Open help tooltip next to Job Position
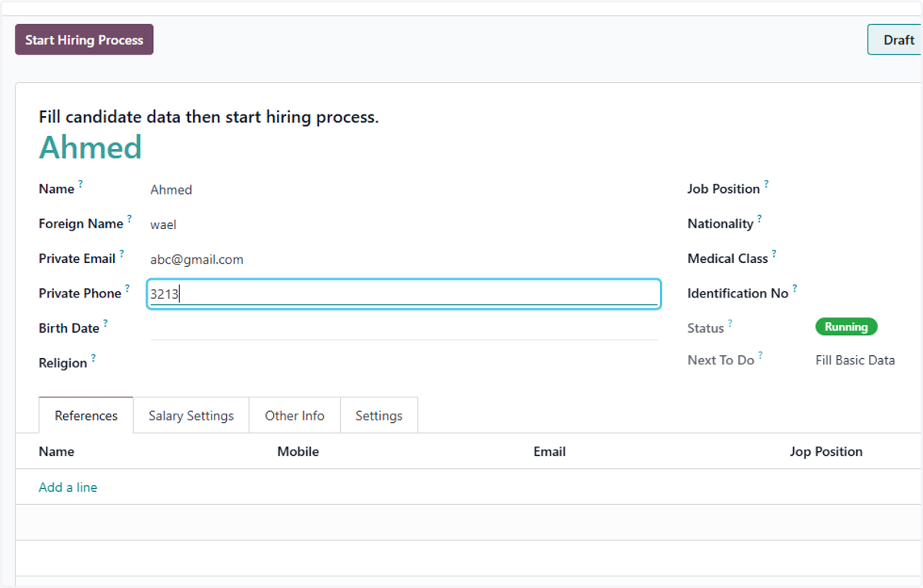This screenshot has height=588, width=923. pyautogui.click(x=766, y=184)
